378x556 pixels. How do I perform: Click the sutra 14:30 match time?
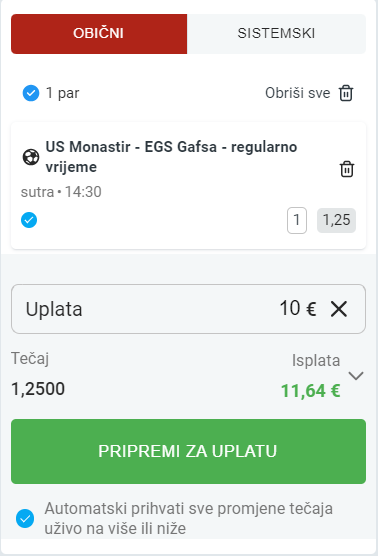click(61, 192)
